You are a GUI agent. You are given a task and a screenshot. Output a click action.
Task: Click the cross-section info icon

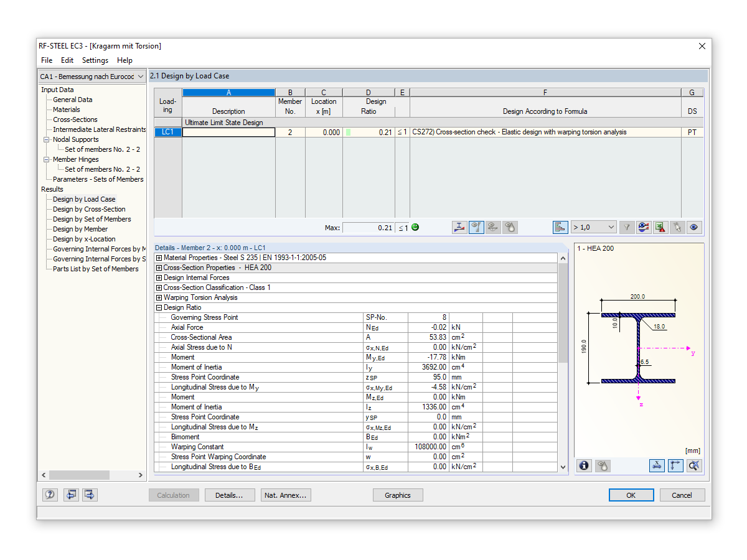583,465
